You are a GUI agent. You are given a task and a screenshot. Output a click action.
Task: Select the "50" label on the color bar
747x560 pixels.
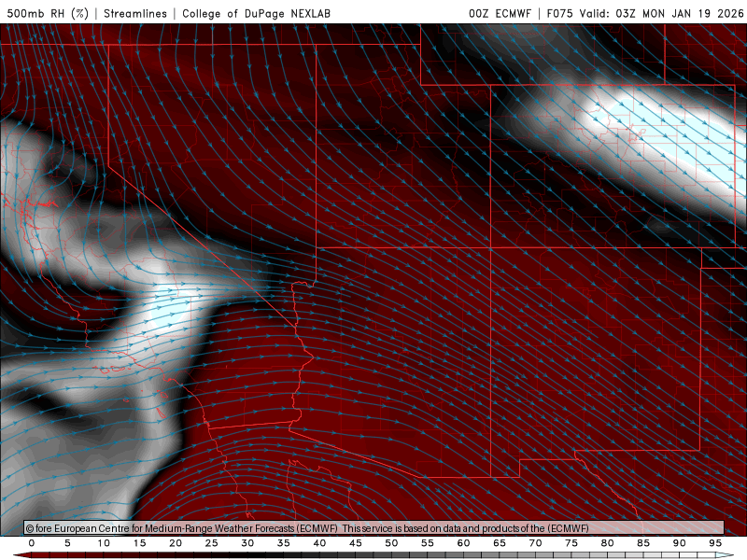pyautogui.click(x=391, y=543)
